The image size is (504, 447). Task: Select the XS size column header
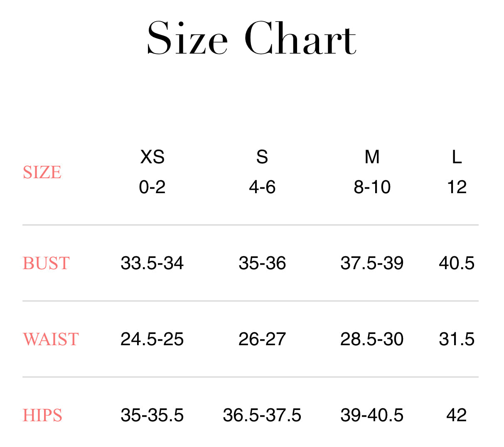click(x=152, y=157)
